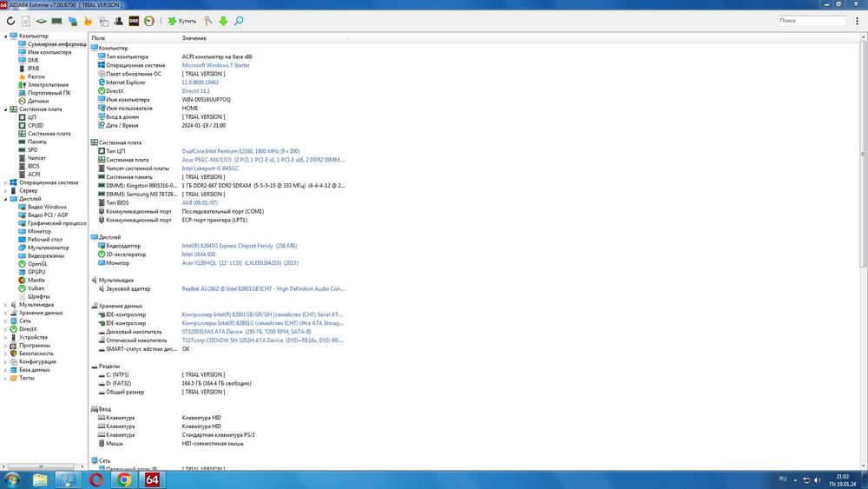Open the Intel Lakeport-G i945GC chipset link
This screenshot has height=489, width=868.
click(x=210, y=169)
